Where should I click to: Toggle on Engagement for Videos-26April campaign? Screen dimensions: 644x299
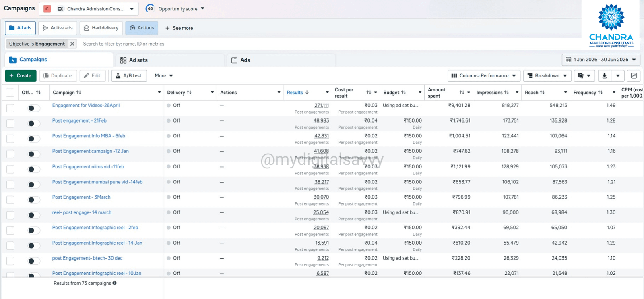point(34,108)
